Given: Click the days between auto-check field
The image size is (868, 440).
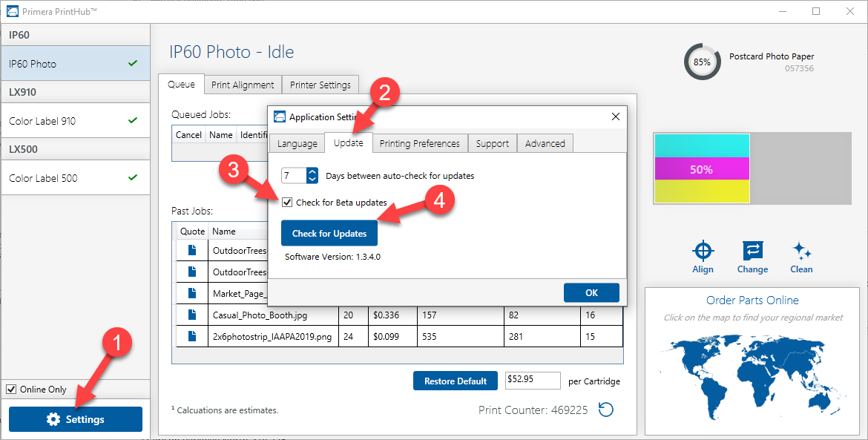Looking at the screenshot, I should point(294,175).
